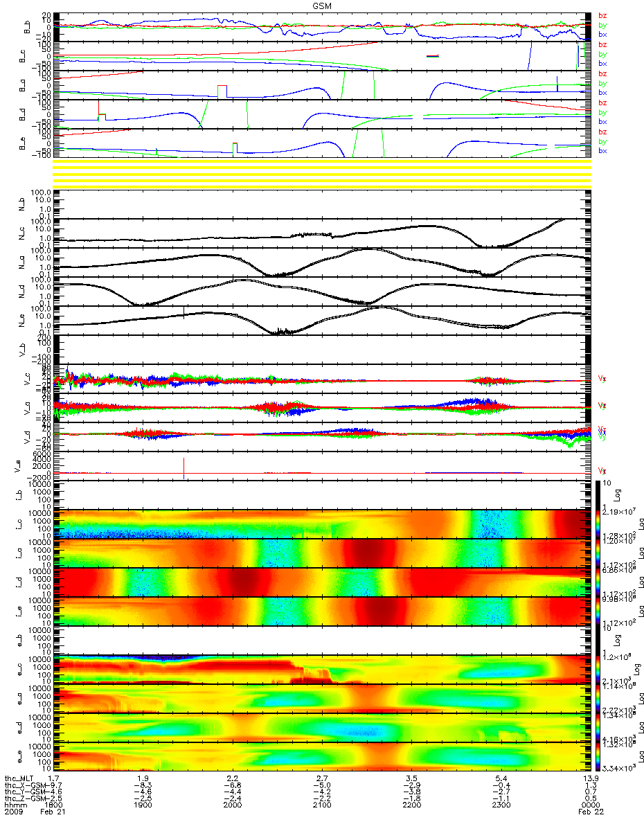644x831 pixels.
Task: Click the red bz legend of B_b panel
Action: [x=603, y=15]
